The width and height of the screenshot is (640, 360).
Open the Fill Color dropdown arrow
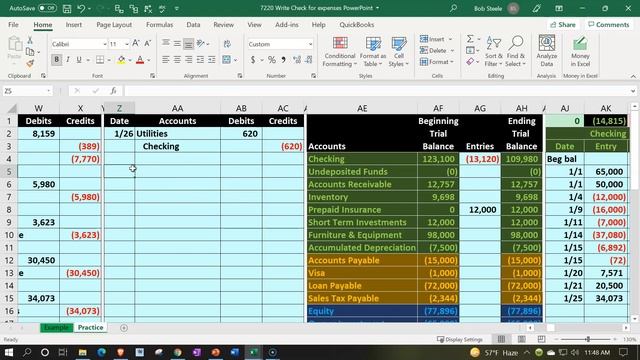coord(130,60)
